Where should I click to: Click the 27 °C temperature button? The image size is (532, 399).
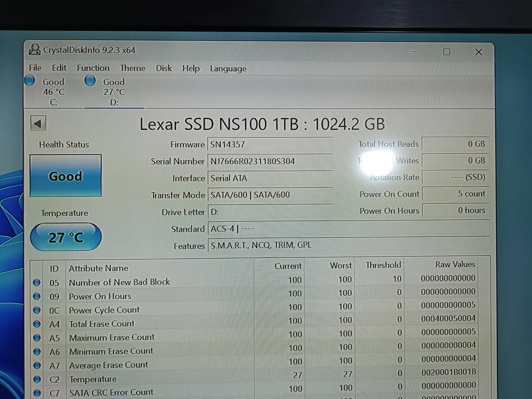pyautogui.click(x=65, y=237)
